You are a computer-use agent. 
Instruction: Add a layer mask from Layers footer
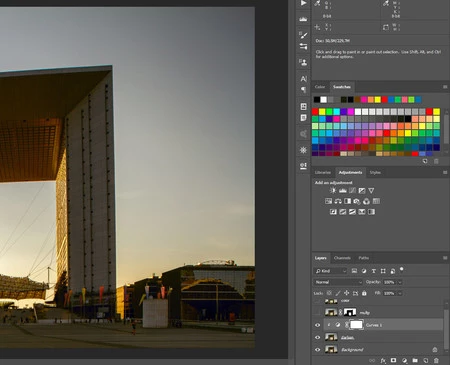[394, 360]
